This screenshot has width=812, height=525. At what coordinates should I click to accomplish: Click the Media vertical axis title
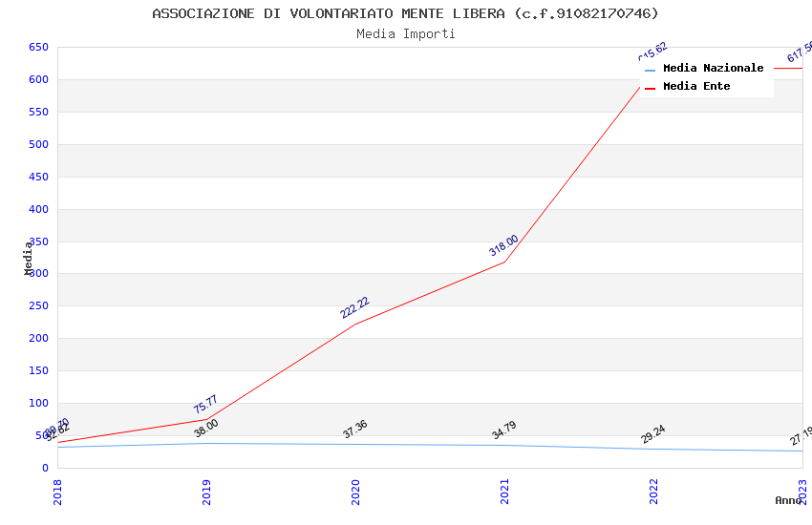[x=28, y=258]
